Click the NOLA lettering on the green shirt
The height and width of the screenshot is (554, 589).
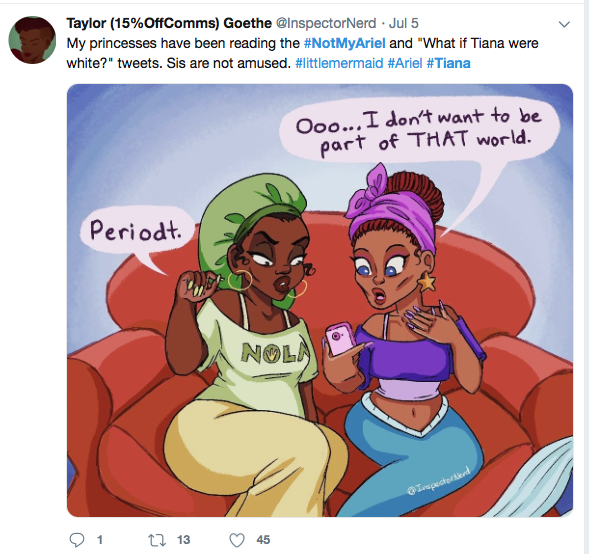coord(276,353)
